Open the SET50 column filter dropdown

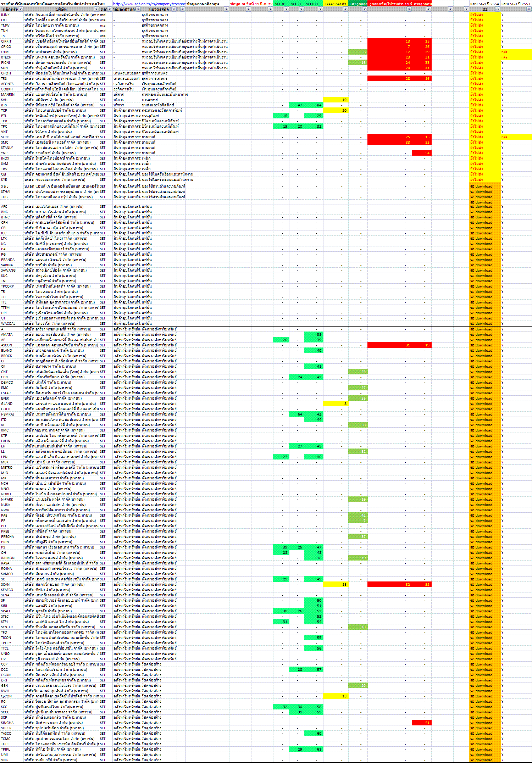[x=301, y=9]
